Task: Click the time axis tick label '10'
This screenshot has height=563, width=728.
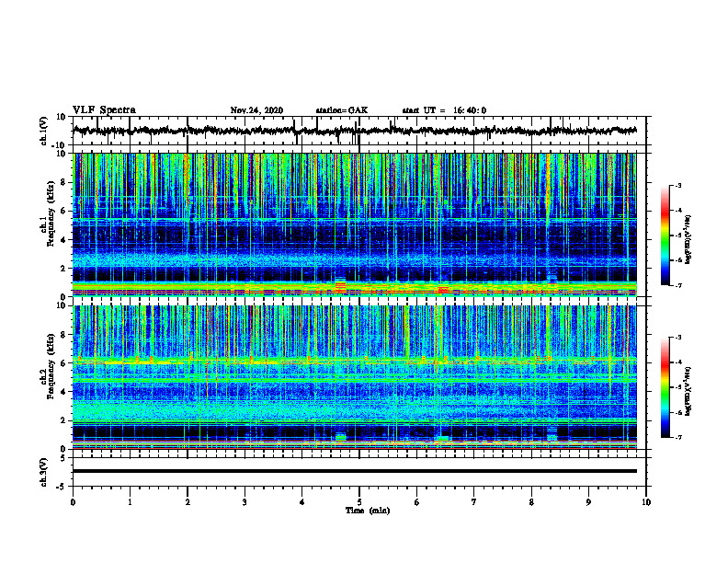Action: (646, 502)
